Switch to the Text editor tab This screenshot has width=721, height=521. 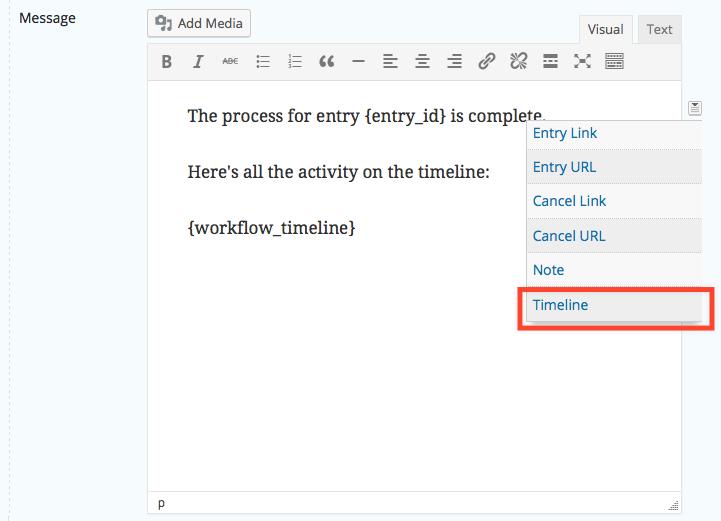pyautogui.click(x=659, y=29)
